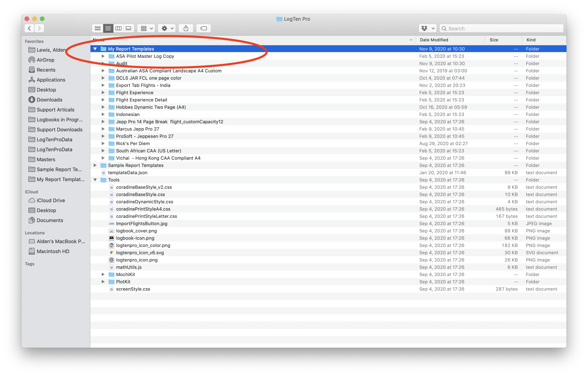Image resolution: width=588 pixels, height=376 pixels.
Task: Select Export Tab Flights - India folder
Action: pyautogui.click(x=328, y=85)
